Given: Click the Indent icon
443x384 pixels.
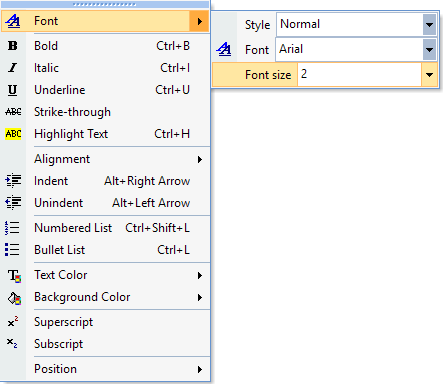Looking at the screenshot, I should (x=13, y=181).
